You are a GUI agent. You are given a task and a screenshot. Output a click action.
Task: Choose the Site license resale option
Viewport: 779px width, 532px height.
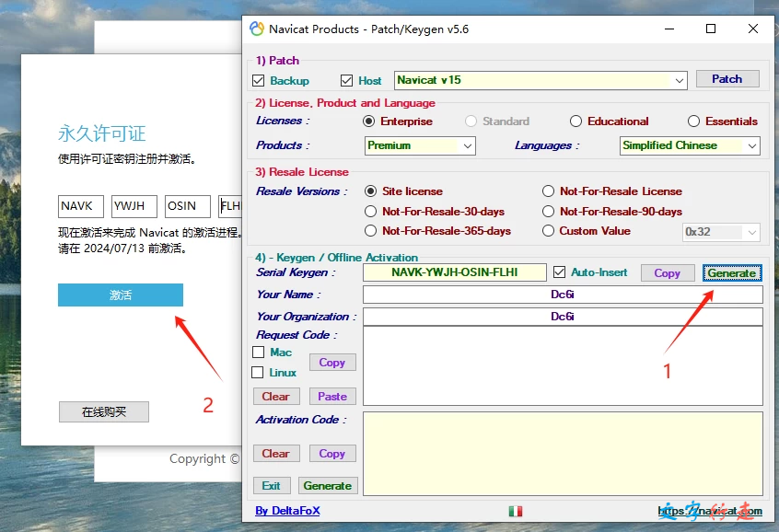pyautogui.click(x=370, y=191)
